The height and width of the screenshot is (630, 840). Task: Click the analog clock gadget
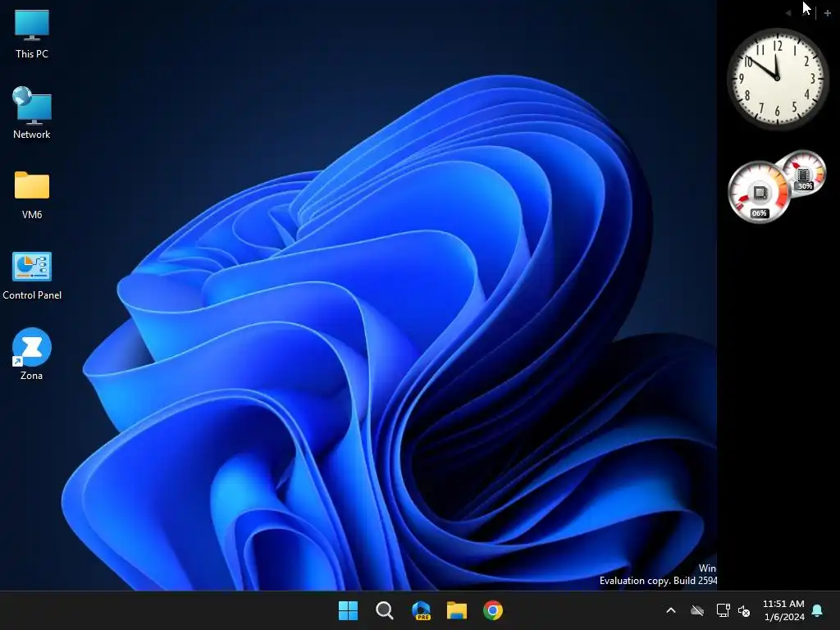[x=778, y=79]
